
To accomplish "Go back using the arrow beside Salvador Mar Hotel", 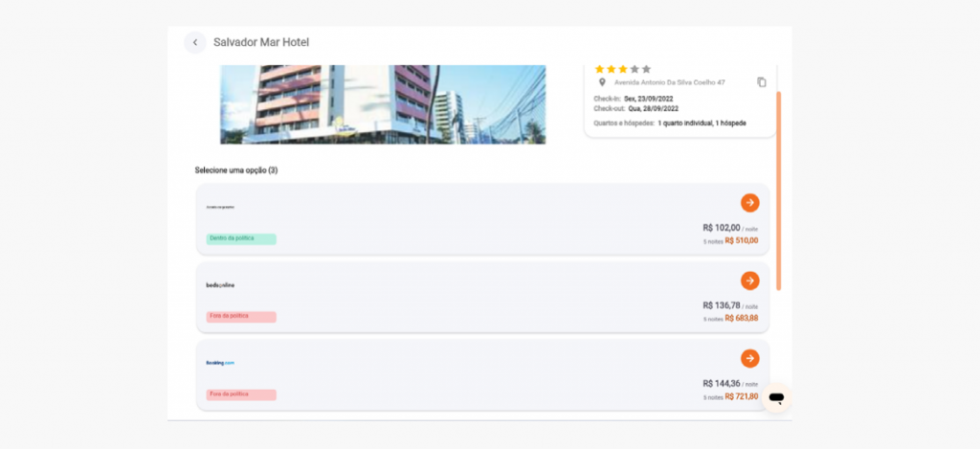I will [x=195, y=42].
